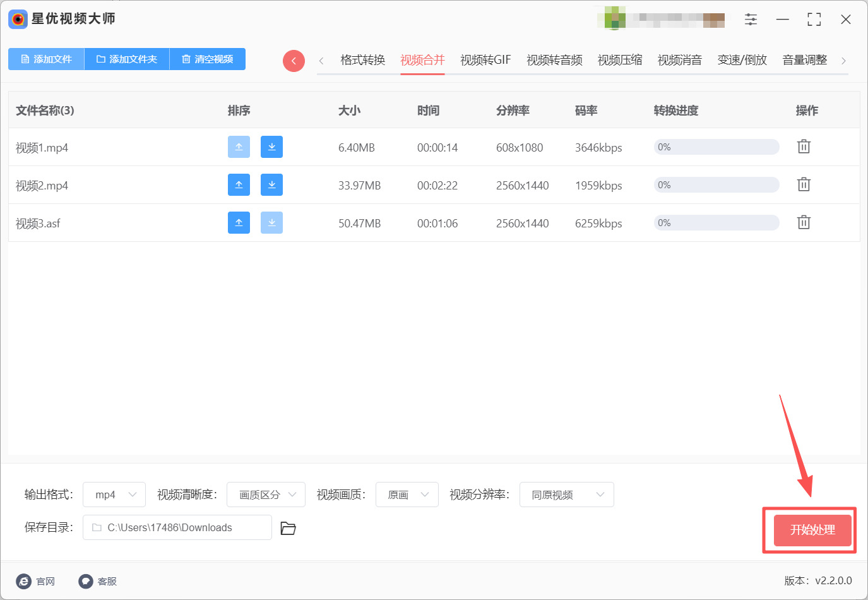Open settings sliders icon in title bar

tap(751, 20)
